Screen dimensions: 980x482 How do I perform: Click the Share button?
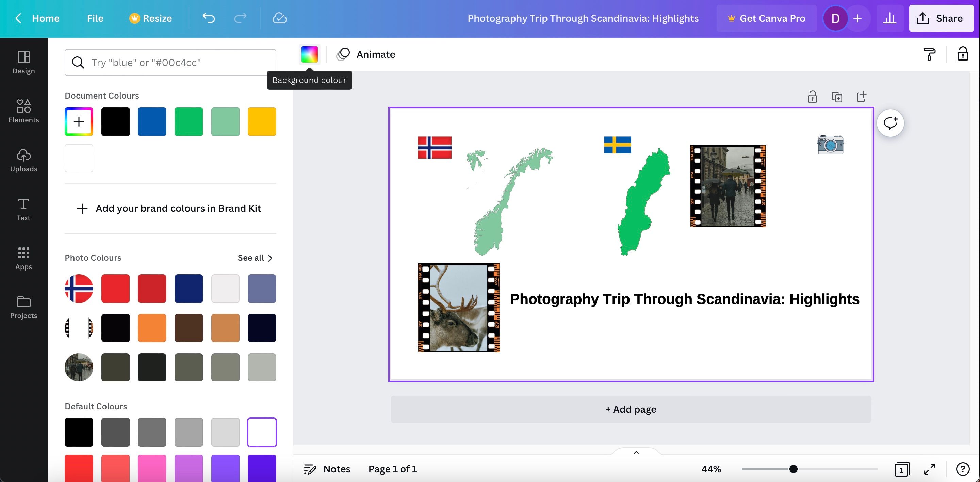tap(941, 18)
